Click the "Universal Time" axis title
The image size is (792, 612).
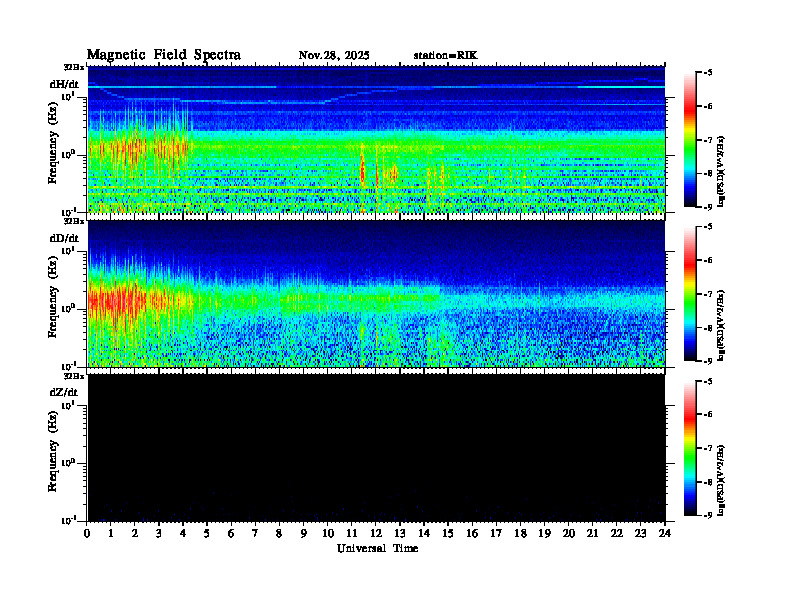(377, 548)
